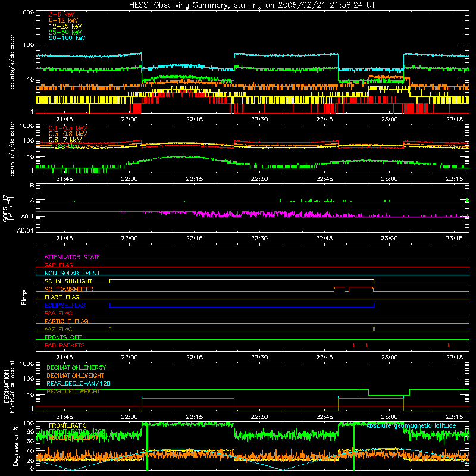
Task: Click the PARTICLE_FLAG label
Action: tap(67, 321)
